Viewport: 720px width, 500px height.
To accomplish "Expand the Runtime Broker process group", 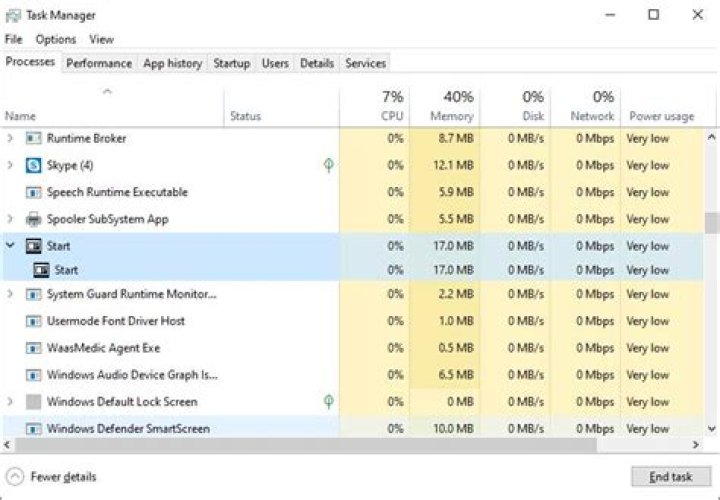I will (10, 138).
